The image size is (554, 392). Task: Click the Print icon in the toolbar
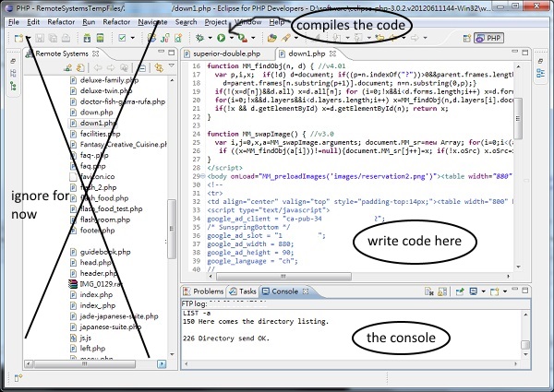pyautogui.click(x=66, y=38)
